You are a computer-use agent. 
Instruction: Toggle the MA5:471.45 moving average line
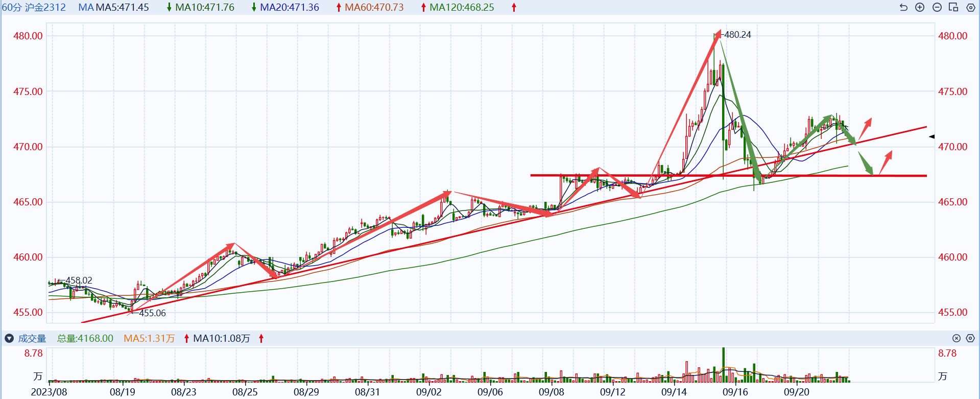pos(123,7)
